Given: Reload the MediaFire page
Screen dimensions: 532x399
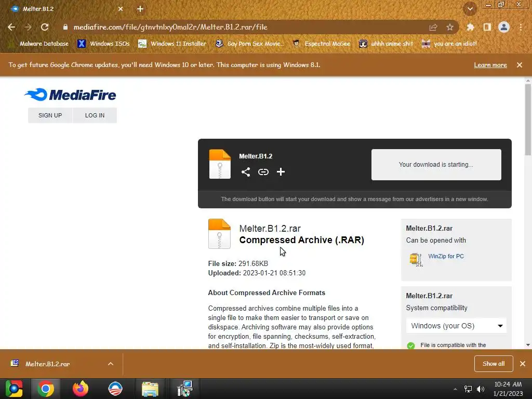Looking at the screenshot, I should coord(45,27).
